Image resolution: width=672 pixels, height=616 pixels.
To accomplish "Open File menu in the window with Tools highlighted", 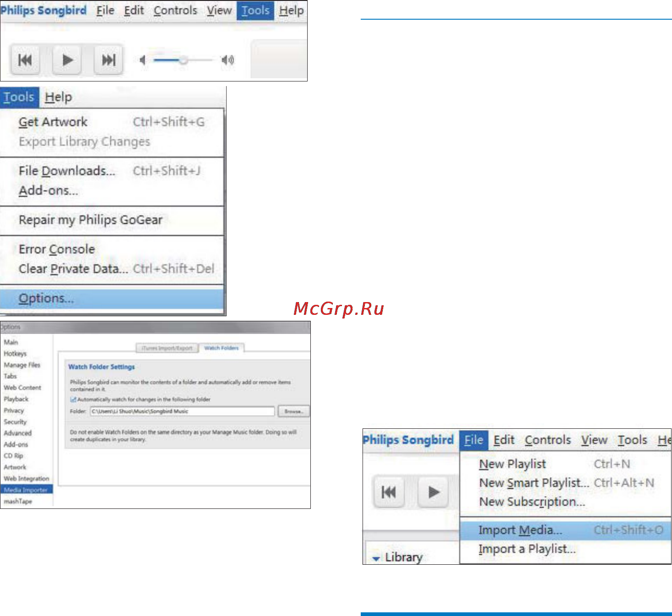I will (x=105, y=10).
